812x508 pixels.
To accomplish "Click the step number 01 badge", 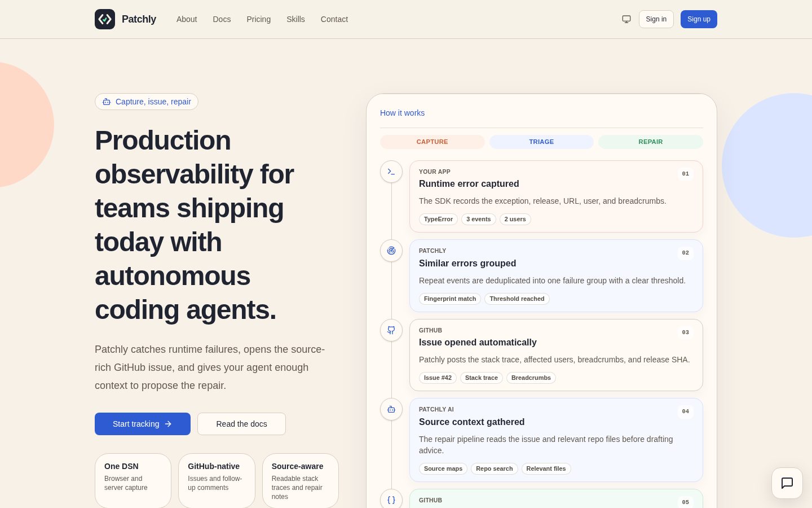I will point(686,174).
